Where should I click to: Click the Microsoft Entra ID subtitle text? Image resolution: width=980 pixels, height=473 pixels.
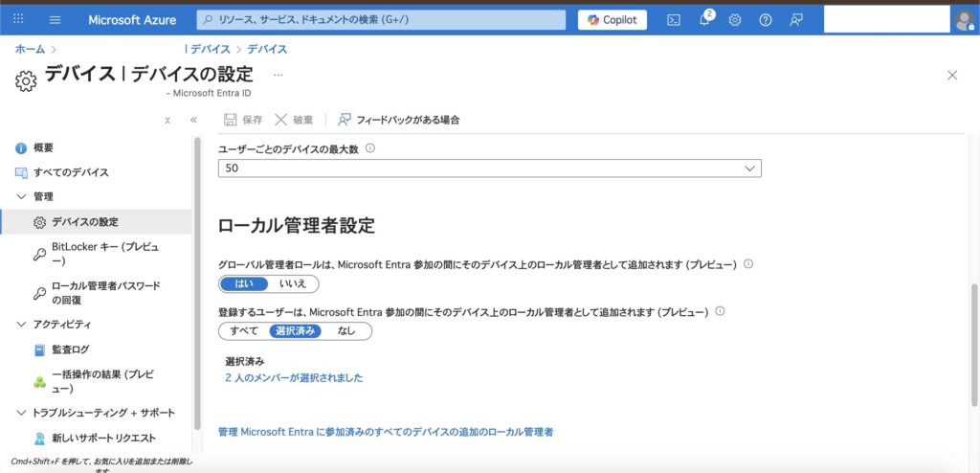coord(209,93)
